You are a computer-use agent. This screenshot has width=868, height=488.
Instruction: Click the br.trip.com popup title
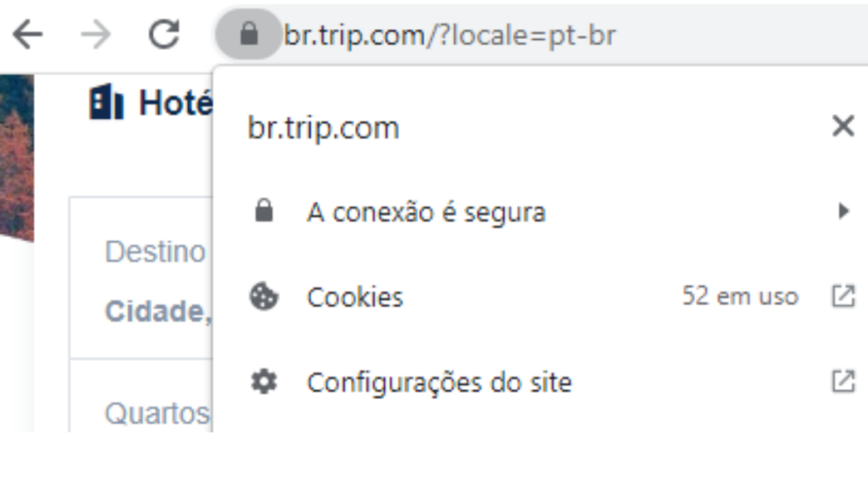(322, 127)
